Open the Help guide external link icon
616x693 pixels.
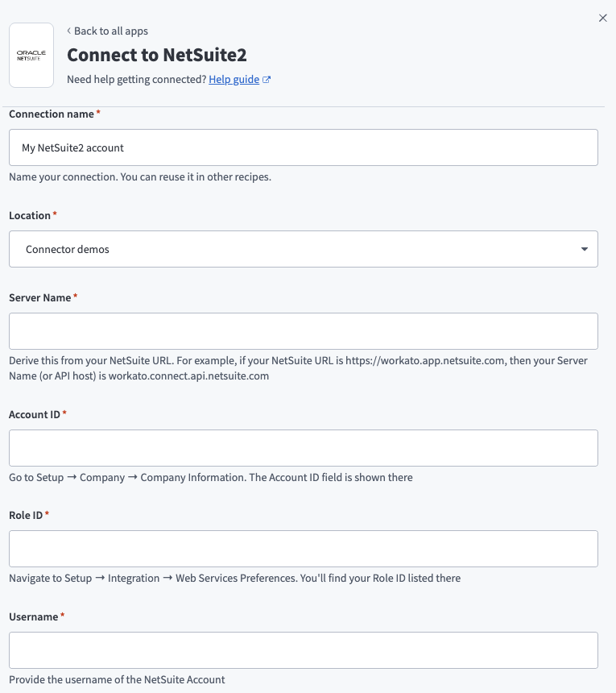click(265, 79)
